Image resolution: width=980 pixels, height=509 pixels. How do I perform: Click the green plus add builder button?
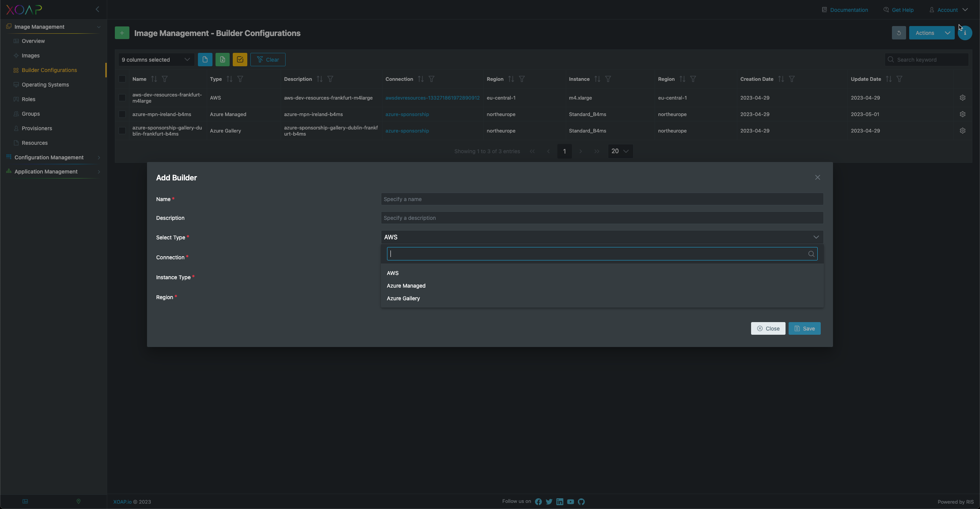pyautogui.click(x=122, y=33)
